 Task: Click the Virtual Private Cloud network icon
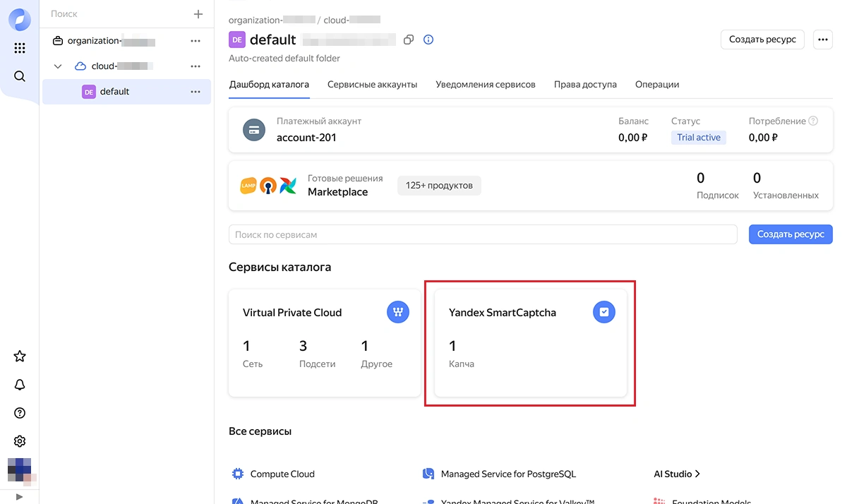click(398, 313)
